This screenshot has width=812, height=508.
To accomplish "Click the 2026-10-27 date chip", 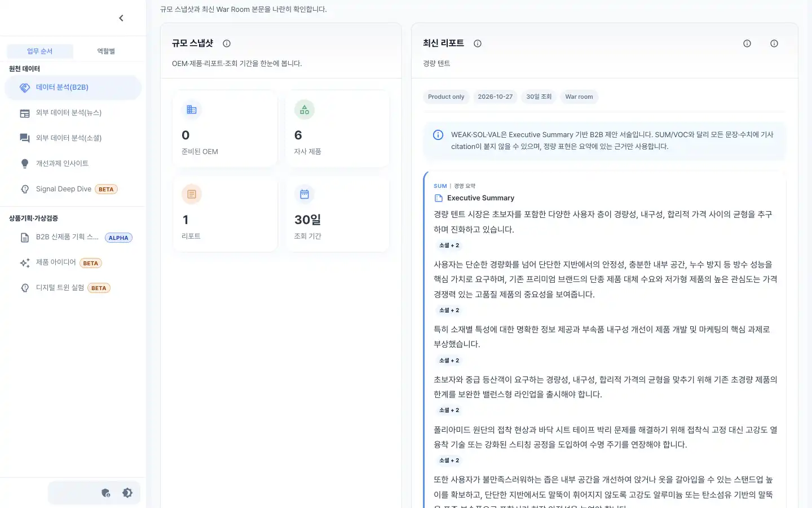I will (495, 97).
